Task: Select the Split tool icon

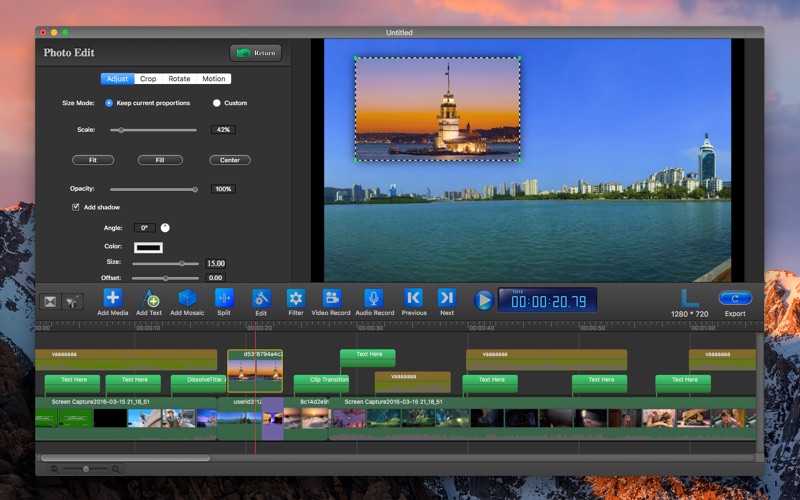Action: click(224, 298)
